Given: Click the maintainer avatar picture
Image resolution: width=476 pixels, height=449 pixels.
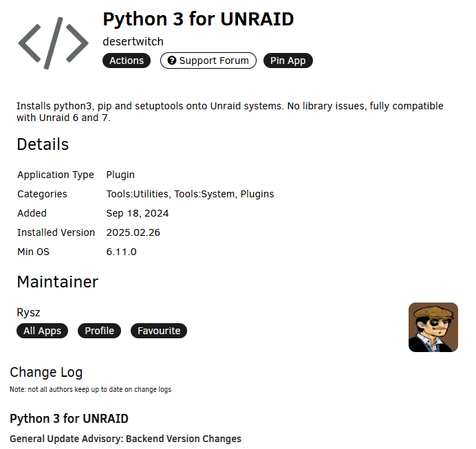Looking at the screenshot, I should [433, 327].
